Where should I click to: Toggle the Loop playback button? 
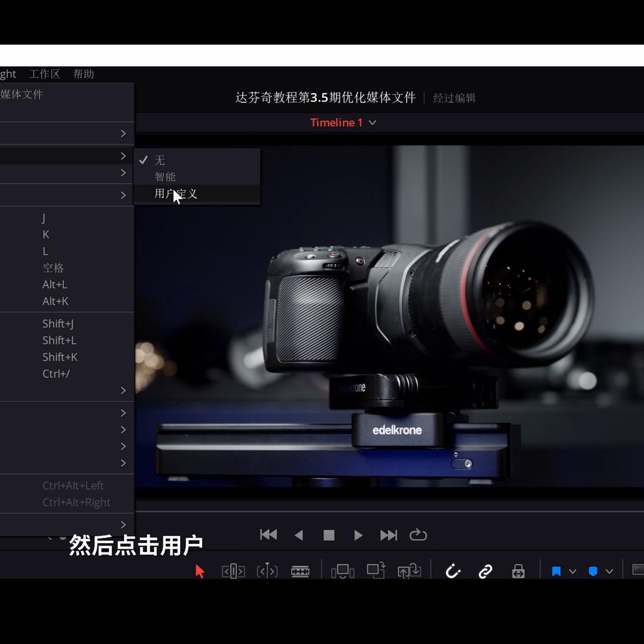pyautogui.click(x=418, y=535)
